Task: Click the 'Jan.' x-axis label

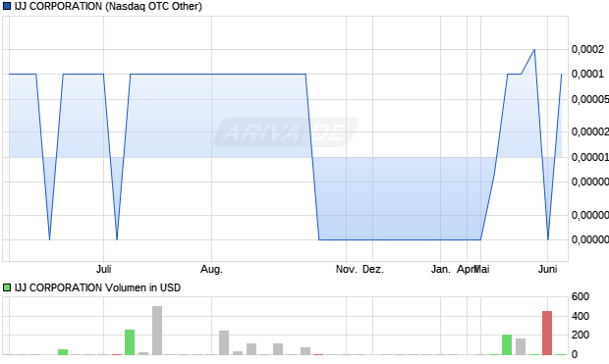Action: (440, 269)
